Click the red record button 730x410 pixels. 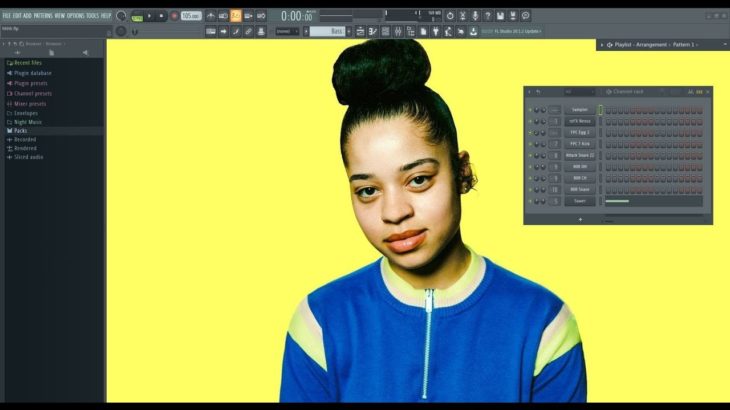(174, 16)
